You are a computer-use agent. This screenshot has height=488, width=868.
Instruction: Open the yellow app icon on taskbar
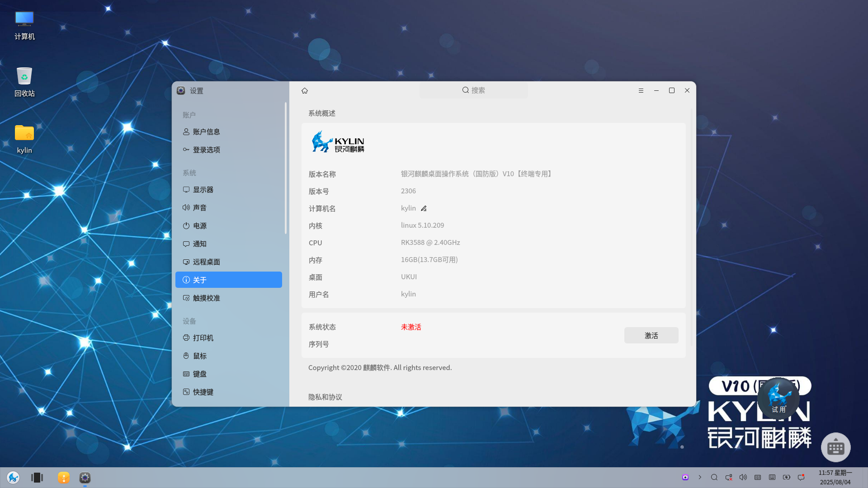64,478
